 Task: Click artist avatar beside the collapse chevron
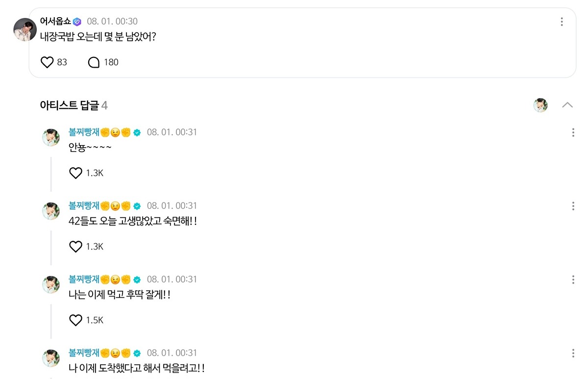tap(540, 105)
